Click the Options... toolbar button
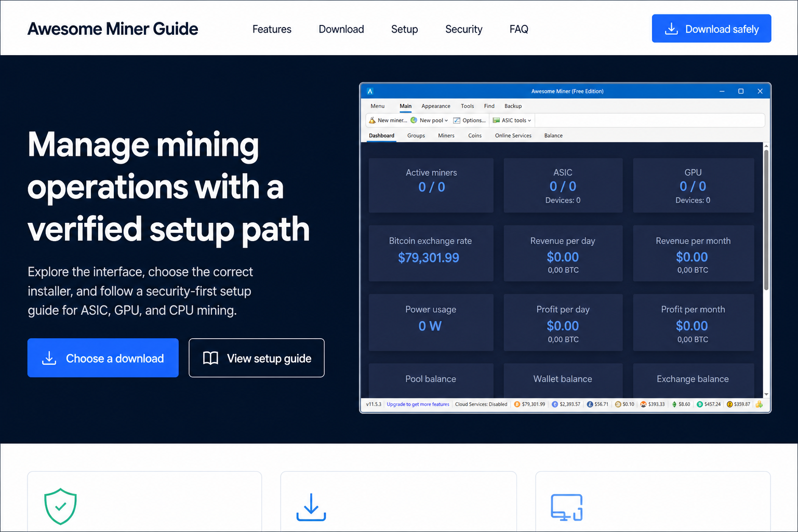 pyautogui.click(x=470, y=120)
